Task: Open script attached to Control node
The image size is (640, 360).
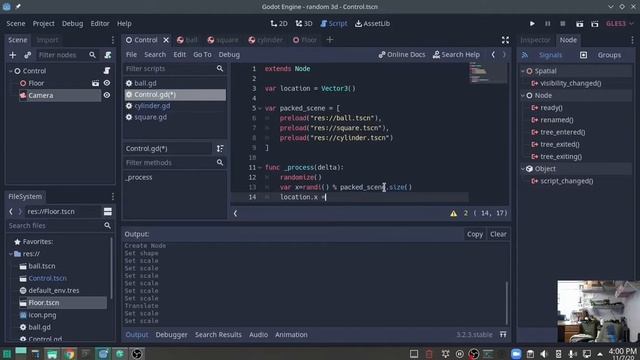Action: tap(107, 71)
